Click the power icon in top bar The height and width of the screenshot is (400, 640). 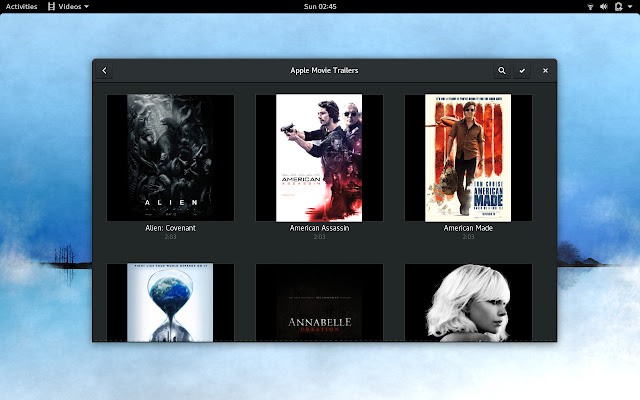point(619,7)
